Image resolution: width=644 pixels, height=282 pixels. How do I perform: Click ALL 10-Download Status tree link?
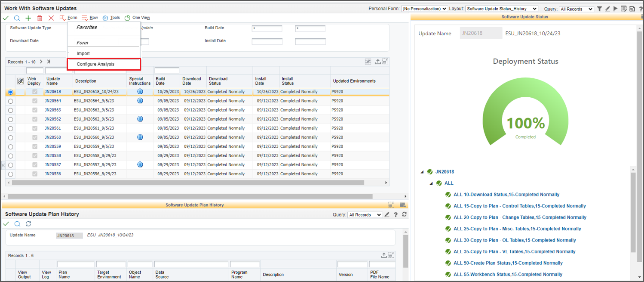click(x=506, y=195)
